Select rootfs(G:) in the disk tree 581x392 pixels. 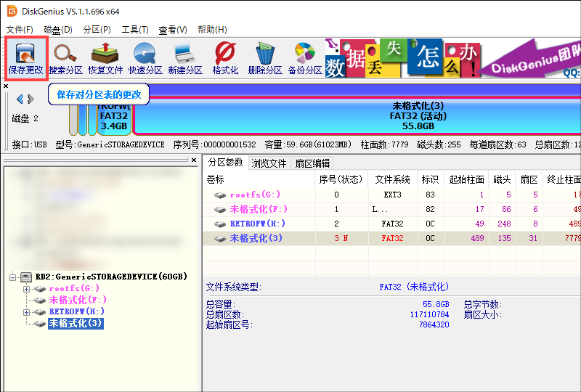74,288
